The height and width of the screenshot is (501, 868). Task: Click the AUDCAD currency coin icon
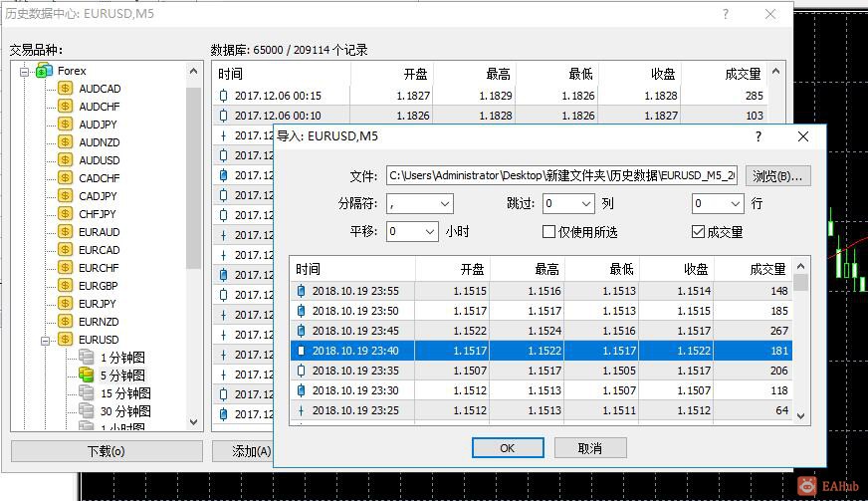pyautogui.click(x=66, y=88)
